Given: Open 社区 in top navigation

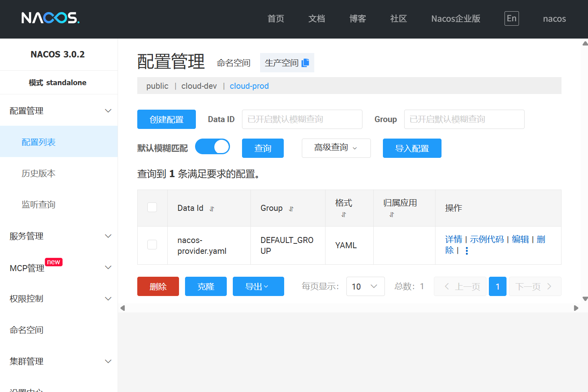Looking at the screenshot, I should (x=399, y=18).
